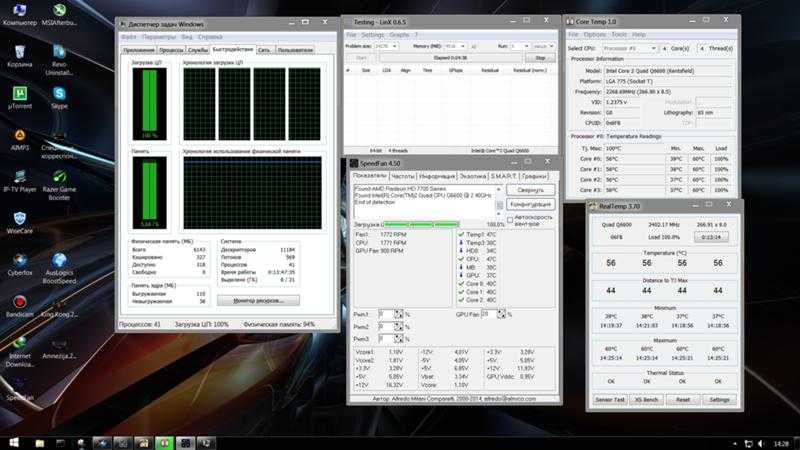Screen dimensions: 800x450
Task: Click the XS Bench button in RealTemp
Action: pos(646,399)
